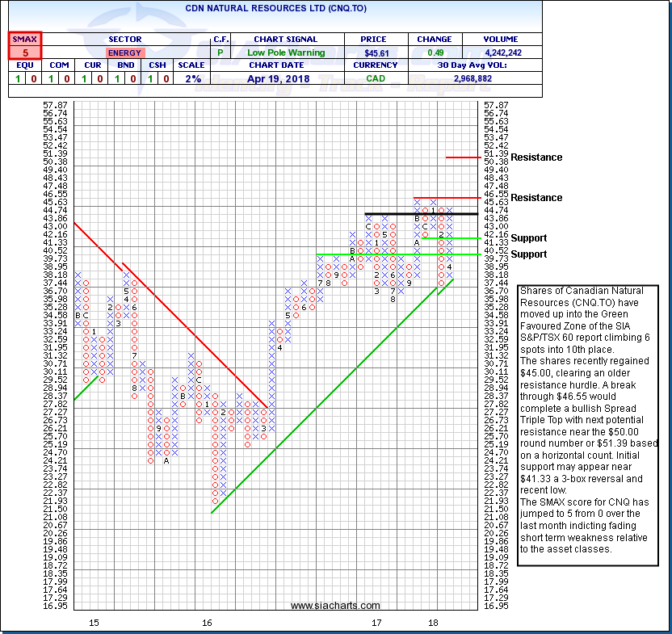
Task: Select the red ENERGY sector cell
Action: [124, 52]
